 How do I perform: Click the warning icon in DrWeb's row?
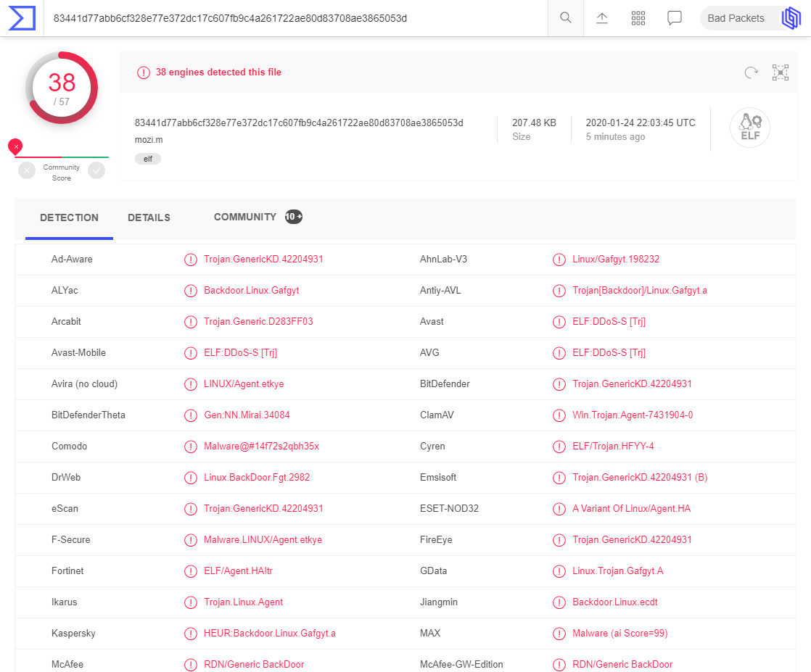click(191, 478)
